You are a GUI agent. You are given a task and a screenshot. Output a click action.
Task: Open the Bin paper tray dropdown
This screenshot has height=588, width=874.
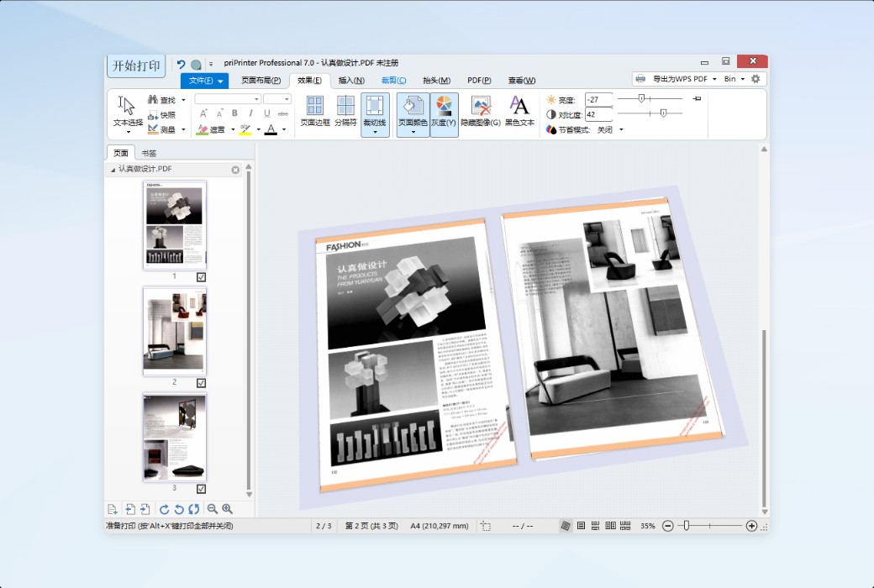point(734,79)
